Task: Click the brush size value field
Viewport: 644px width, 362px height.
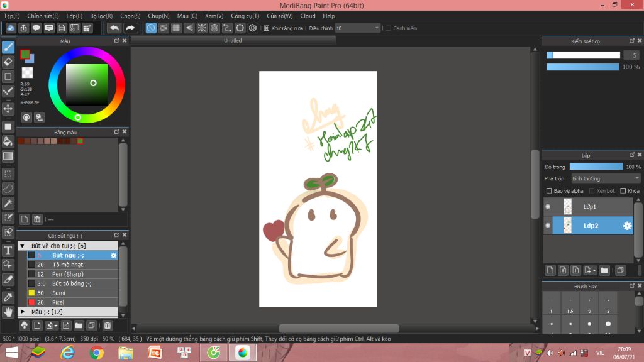Action: [631, 55]
